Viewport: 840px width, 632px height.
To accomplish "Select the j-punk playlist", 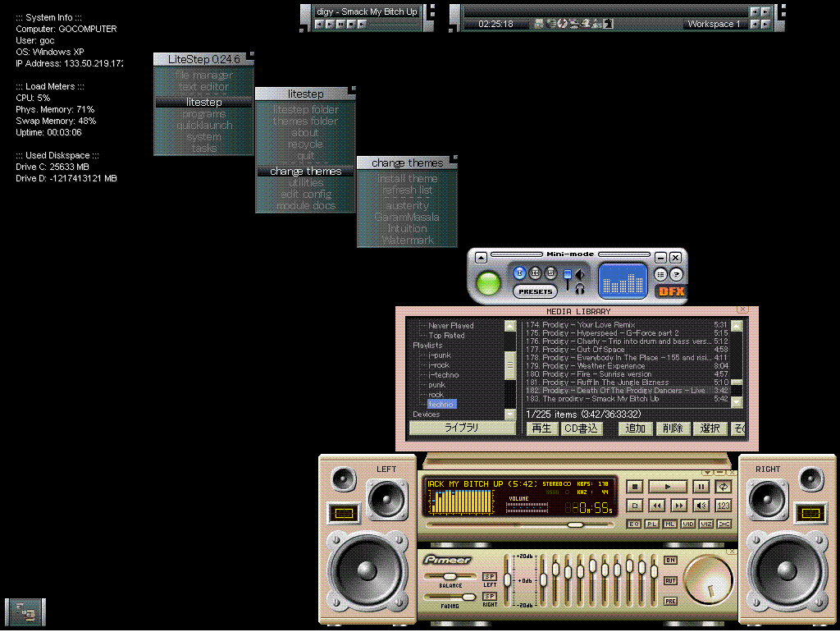I will click(440, 355).
